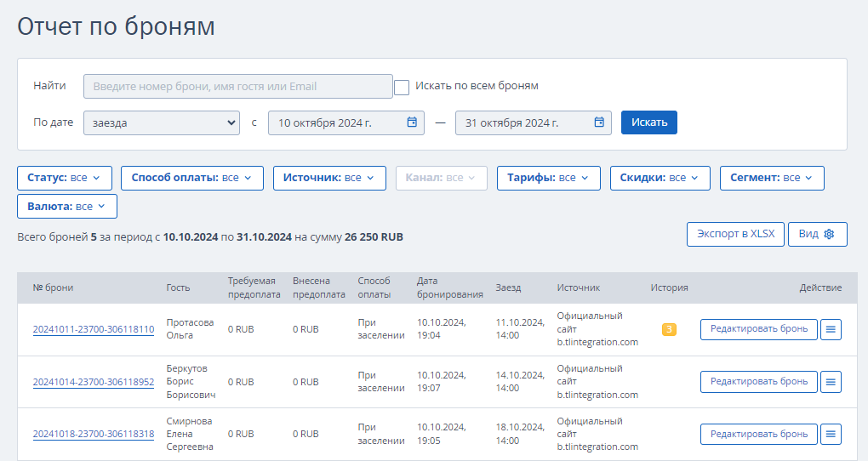Screen dimensions: 868x461
Task: Expand Способ оплаты: все filter
Action: pyautogui.click(x=192, y=179)
